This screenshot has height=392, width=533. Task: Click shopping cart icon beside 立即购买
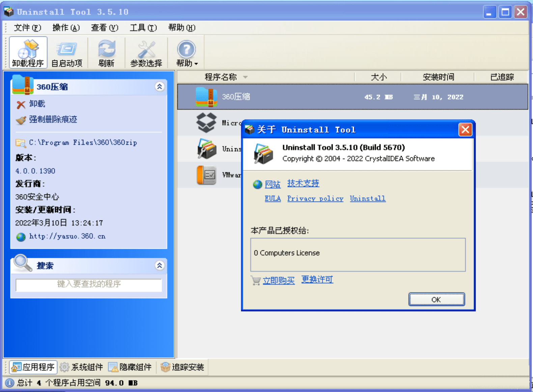[x=256, y=280]
